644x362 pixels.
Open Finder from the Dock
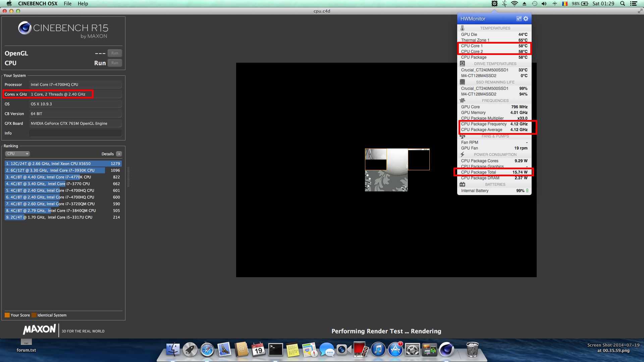coord(173,350)
